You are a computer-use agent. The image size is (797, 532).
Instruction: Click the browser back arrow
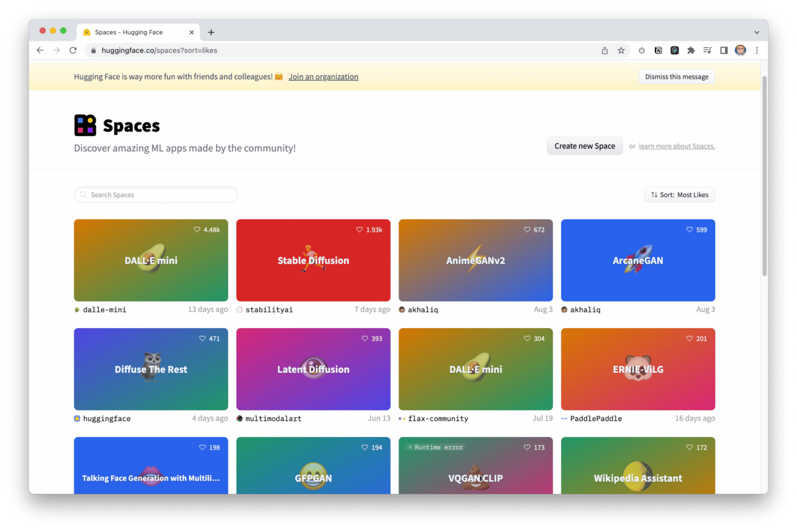click(40, 50)
